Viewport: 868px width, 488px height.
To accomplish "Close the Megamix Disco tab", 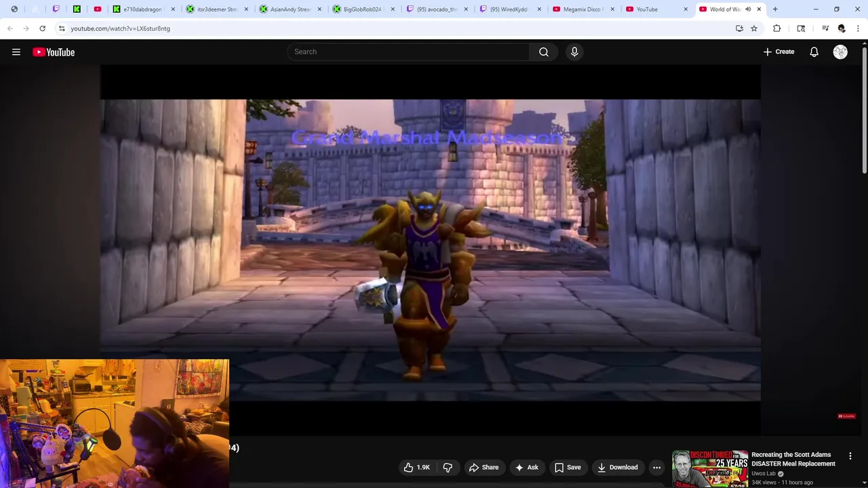I will [612, 9].
